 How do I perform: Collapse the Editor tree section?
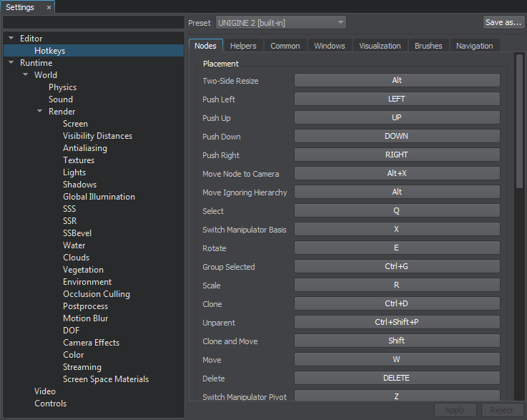pyautogui.click(x=11, y=39)
